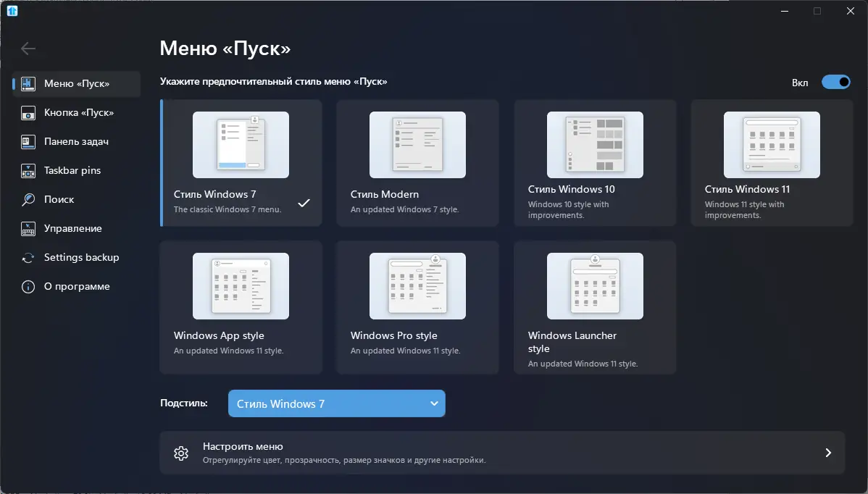Click the Настроить меню label

click(x=243, y=446)
